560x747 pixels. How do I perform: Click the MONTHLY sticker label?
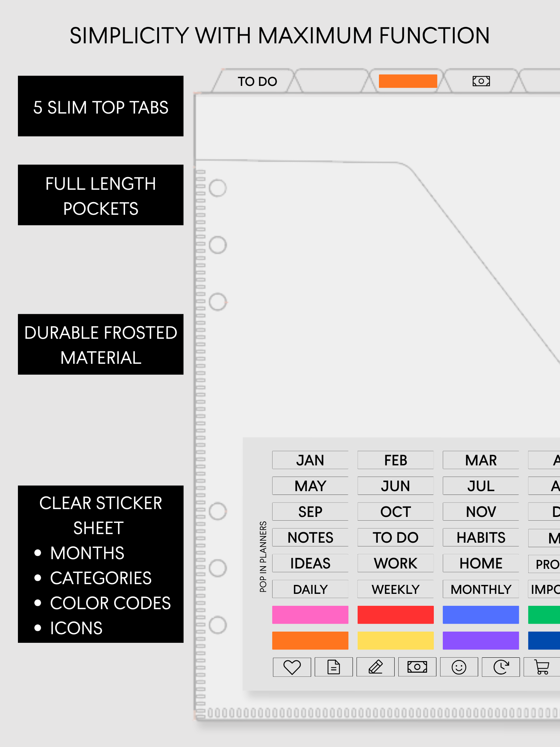pos(481,589)
